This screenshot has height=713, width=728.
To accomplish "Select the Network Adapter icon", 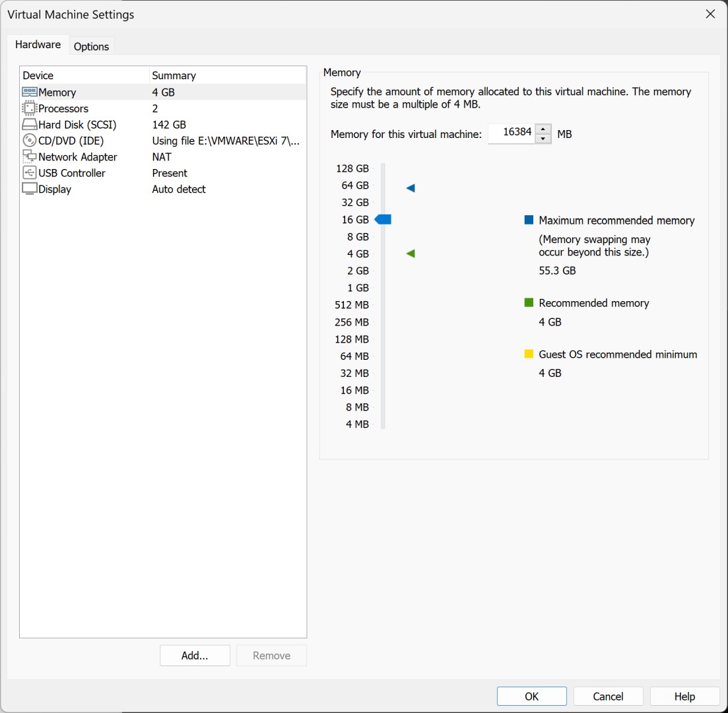I will click(30, 156).
